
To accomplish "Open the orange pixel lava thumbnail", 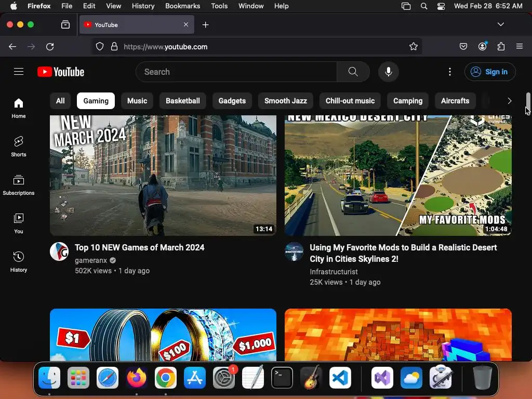I will pos(398,335).
